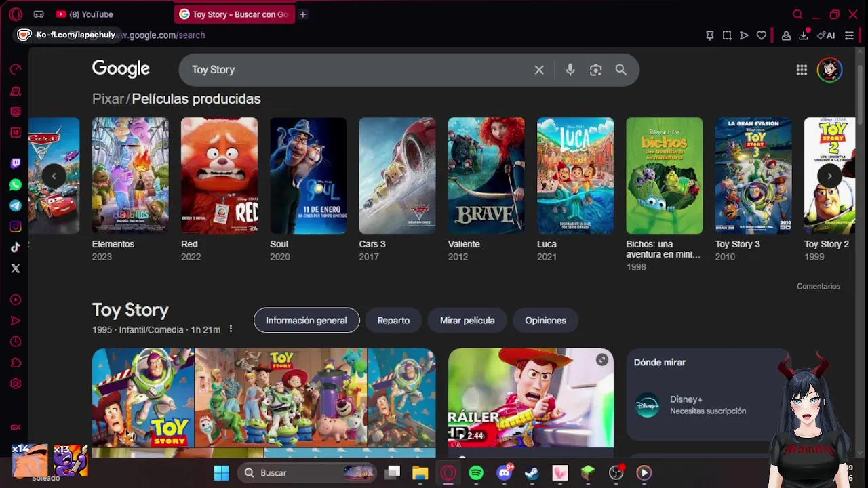Image resolution: width=868 pixels, height=488 pixels.
Task: Play the Toy Story trailer video
Action: [x=531, y=398]
